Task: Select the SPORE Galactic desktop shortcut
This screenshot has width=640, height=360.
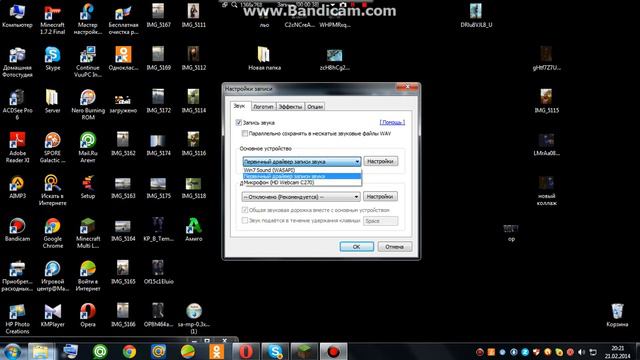Action: [x=53, y=148]
